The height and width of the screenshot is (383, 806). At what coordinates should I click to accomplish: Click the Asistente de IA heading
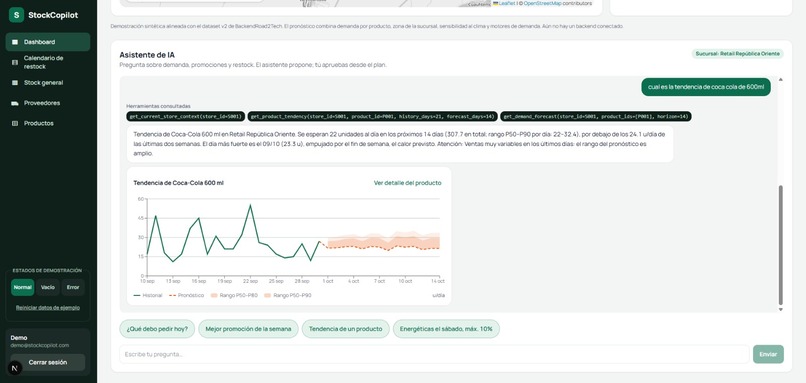click(147, 54)
